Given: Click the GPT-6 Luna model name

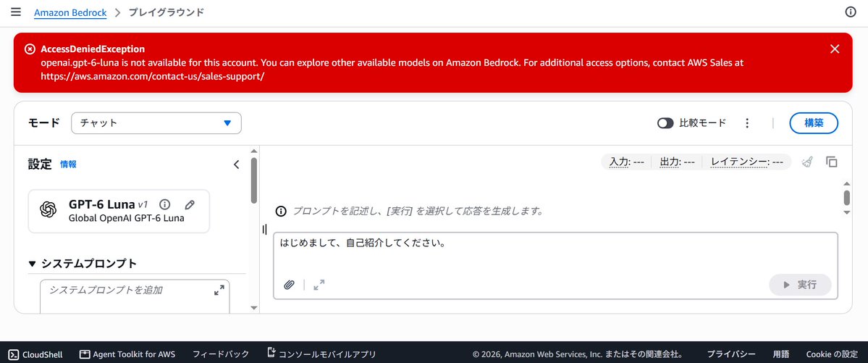Looking at the screenshot, I should 102,204.
